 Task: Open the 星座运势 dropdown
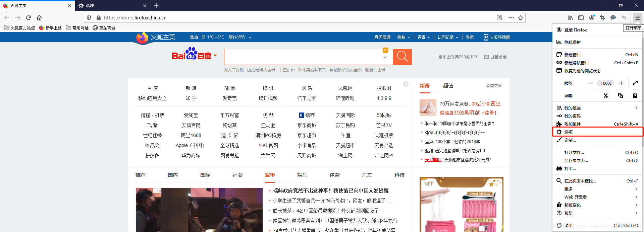pyautogui.click(x=240, y=37)
